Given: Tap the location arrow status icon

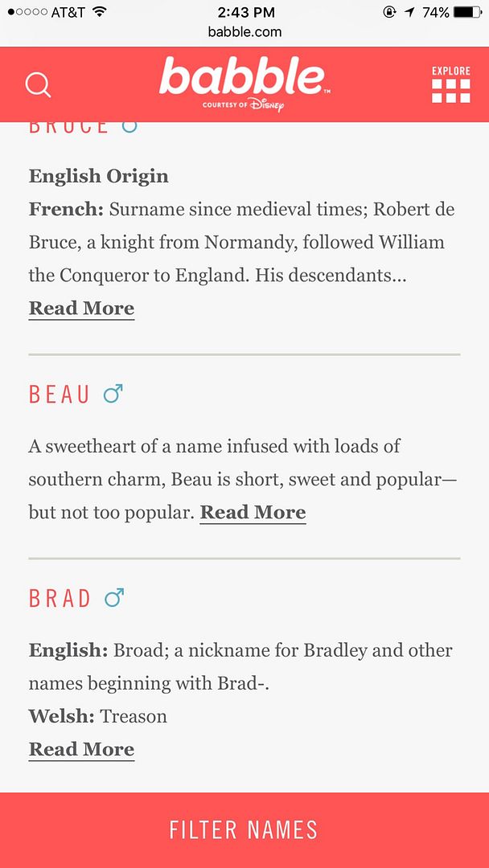Looking at the screenshot, I should coord(410,12).
